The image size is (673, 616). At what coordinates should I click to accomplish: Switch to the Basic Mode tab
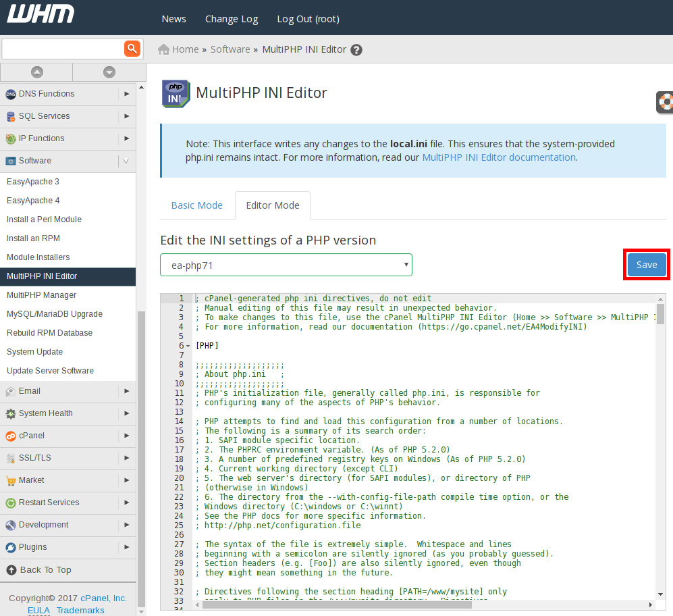point(196,205)
